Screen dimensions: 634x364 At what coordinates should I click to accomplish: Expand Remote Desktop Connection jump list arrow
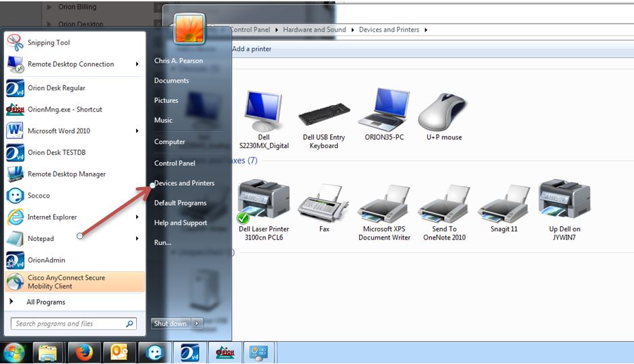coord(137,64)
